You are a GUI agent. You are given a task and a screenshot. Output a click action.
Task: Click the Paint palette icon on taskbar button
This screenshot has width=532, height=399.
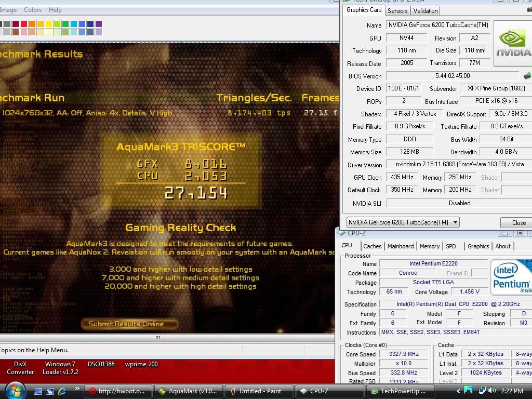tap(233, 391)
